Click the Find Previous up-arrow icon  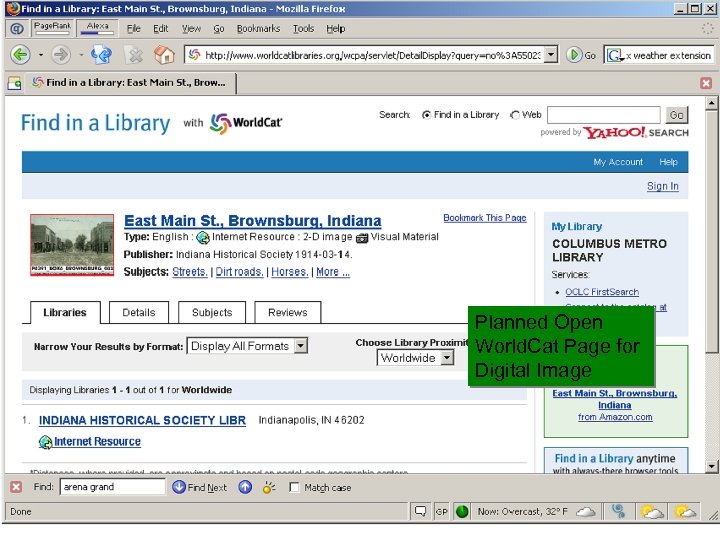coord(245,487)
